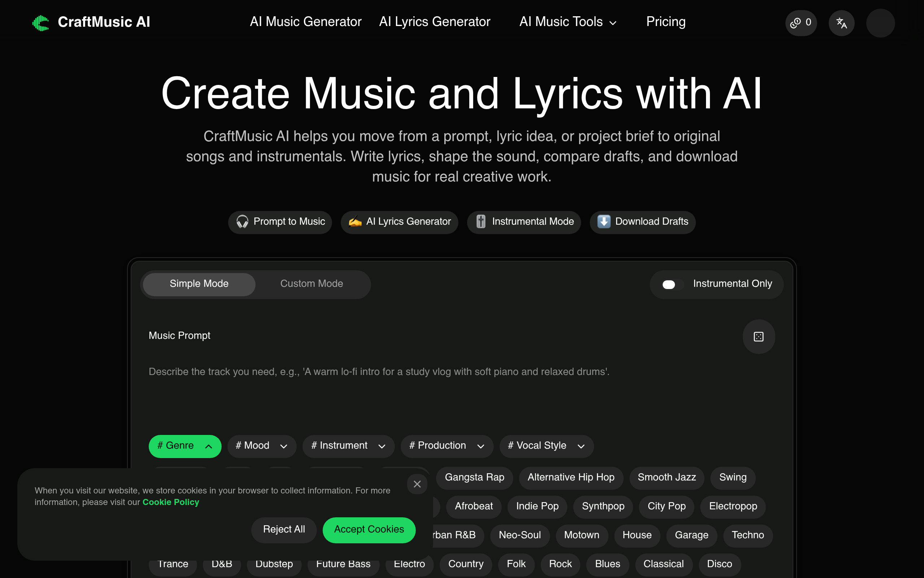Open the Cookie Policy link
924x578 pixels.
pos(171,502)
